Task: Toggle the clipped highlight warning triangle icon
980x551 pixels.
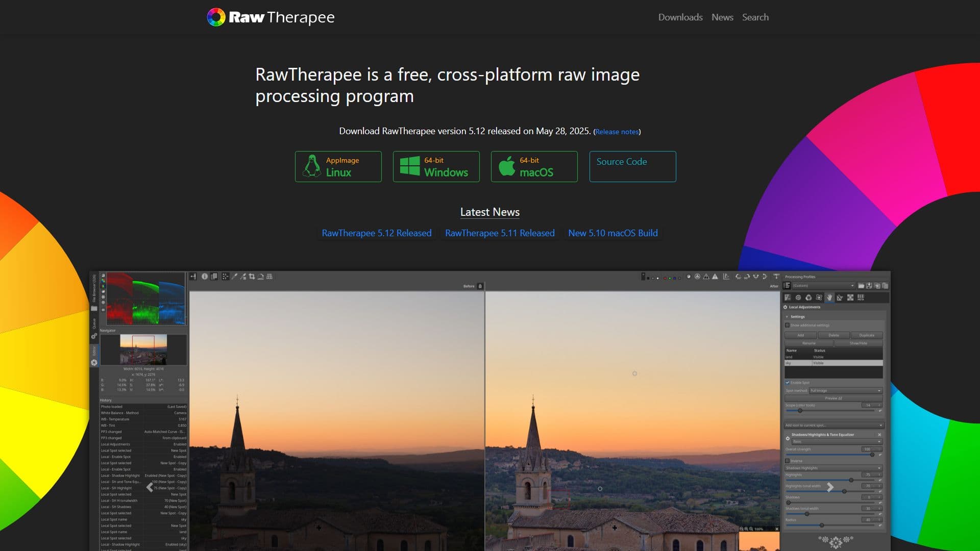Action: (715, 277)
